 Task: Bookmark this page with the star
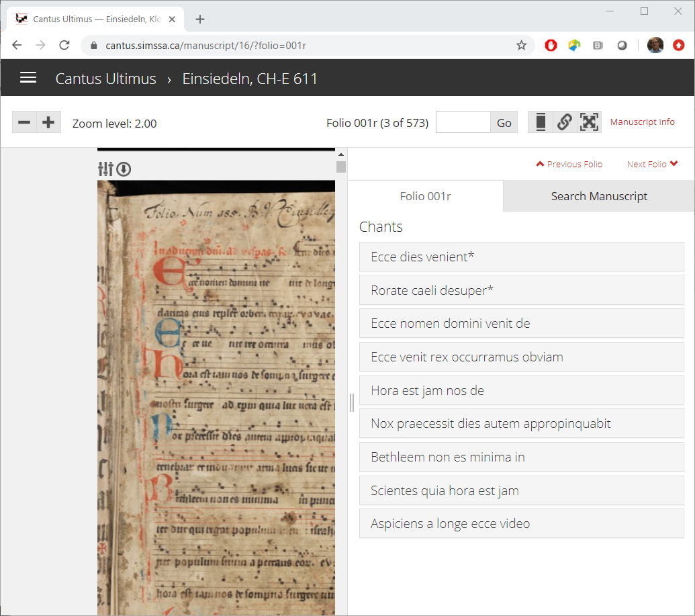click(521, 45)
